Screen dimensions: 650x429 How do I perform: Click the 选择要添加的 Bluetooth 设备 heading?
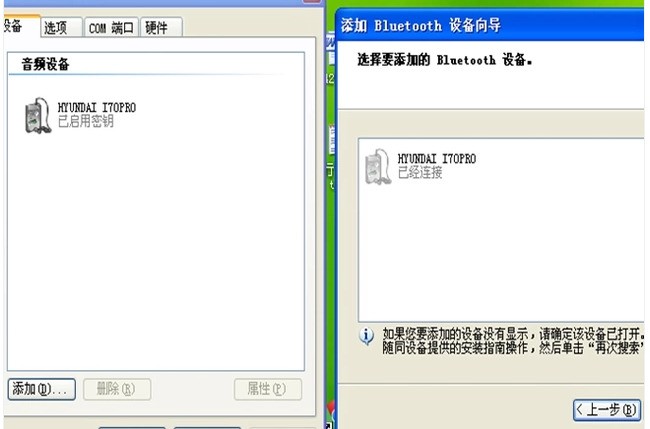pyautogui.click(x=445, y=60)
